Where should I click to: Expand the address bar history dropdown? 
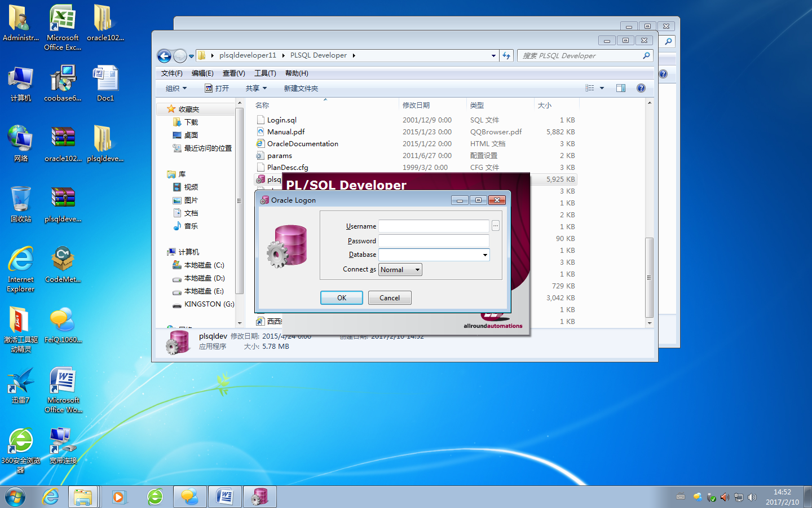point(493,56)
